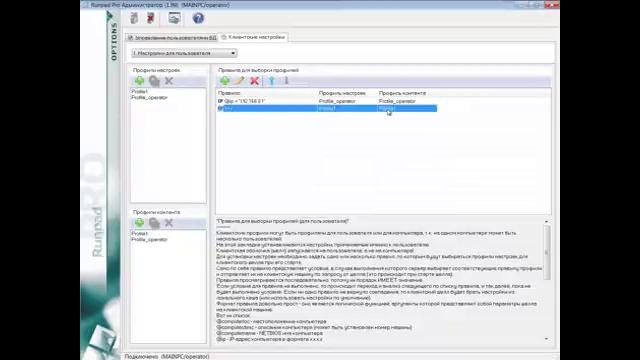Select Profile_operator in content profiles list
Viewport: 640px width, 360px height.
(149, 240)
